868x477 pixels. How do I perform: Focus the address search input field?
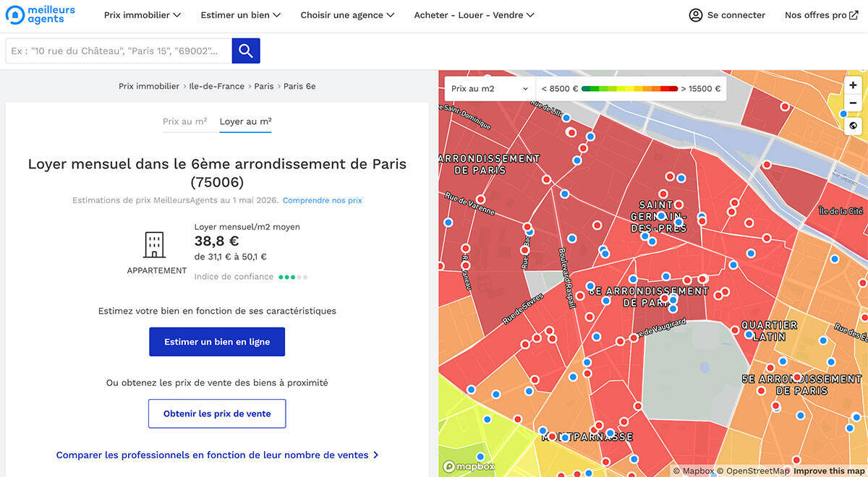(x=119, y=51)
